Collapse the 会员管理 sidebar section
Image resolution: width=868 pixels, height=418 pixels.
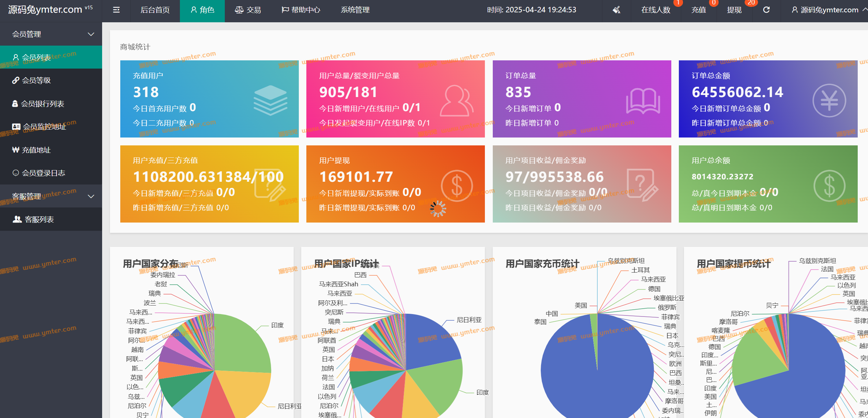point(51,34)
